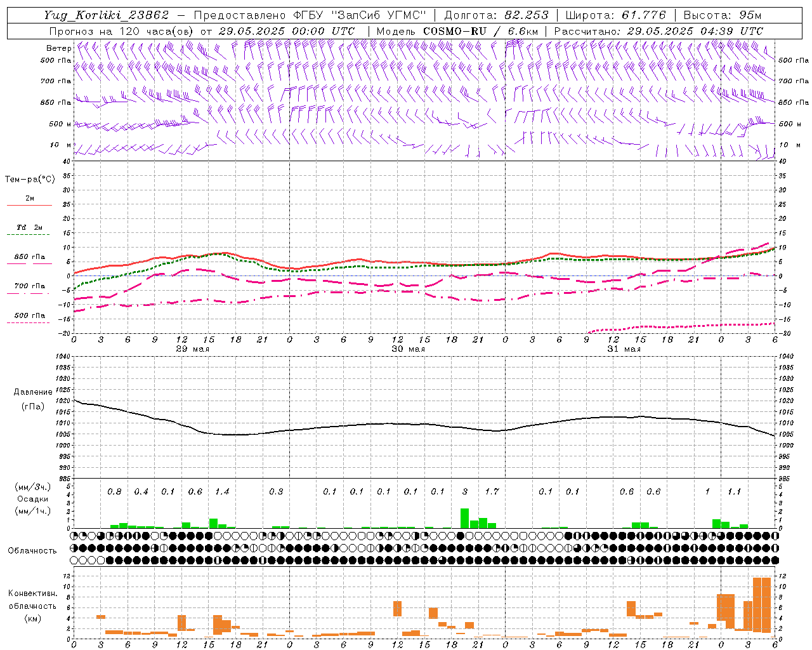Click the 'Осадки' precipitation label
This screenshot has width=812, height=650.
pyautogui.click(x=32, y=499)
